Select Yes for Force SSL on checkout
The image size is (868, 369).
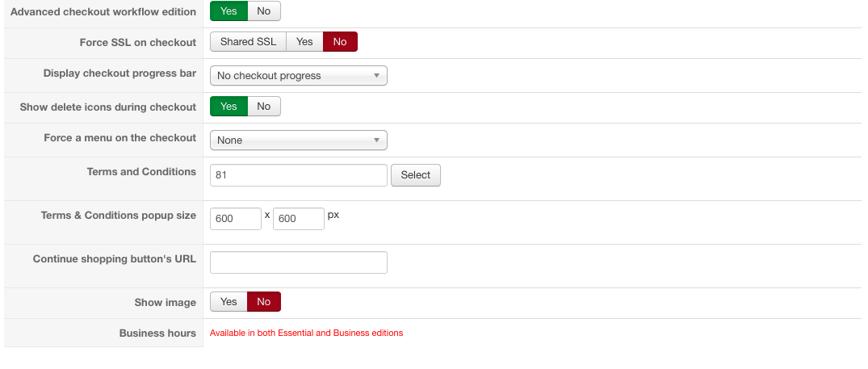pyautogui.click(x=304, y=42)
